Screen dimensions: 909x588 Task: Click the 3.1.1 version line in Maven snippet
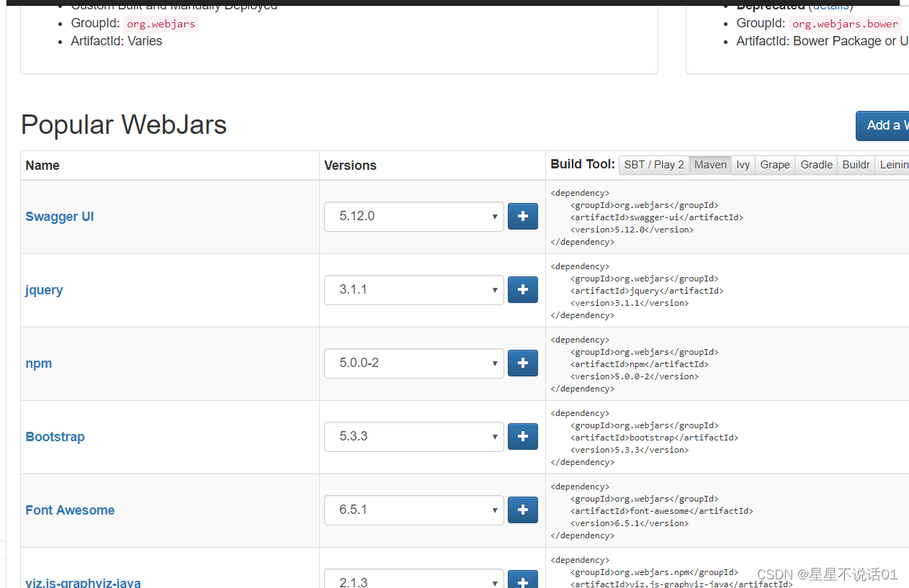click(x=630, y=303)
